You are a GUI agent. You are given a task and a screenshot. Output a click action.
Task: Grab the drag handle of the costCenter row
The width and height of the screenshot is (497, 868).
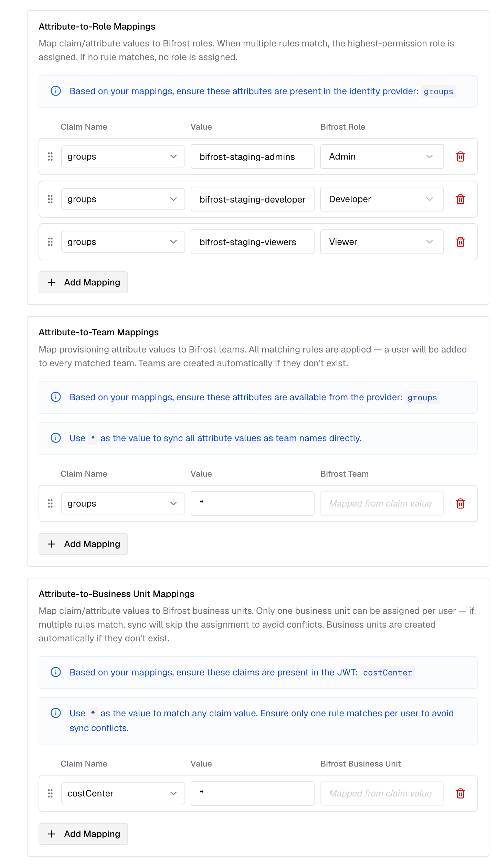[x=50, y=794]
